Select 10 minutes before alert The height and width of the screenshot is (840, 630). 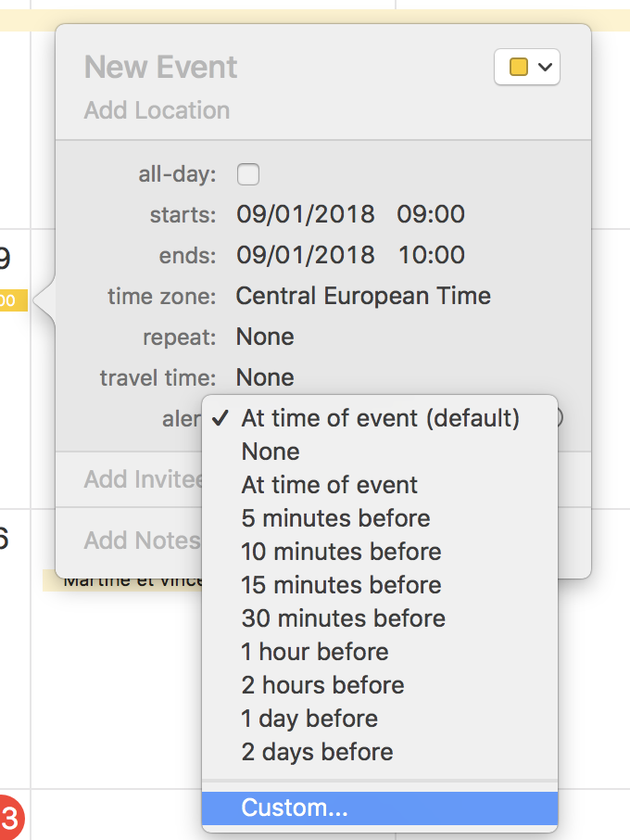(x=380, y=552)
